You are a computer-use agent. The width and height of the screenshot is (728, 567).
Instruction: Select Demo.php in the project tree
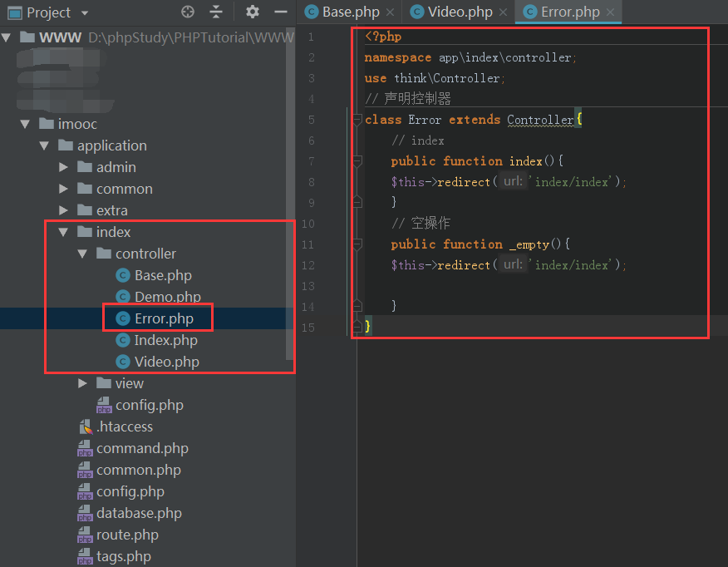click(168, 297)
